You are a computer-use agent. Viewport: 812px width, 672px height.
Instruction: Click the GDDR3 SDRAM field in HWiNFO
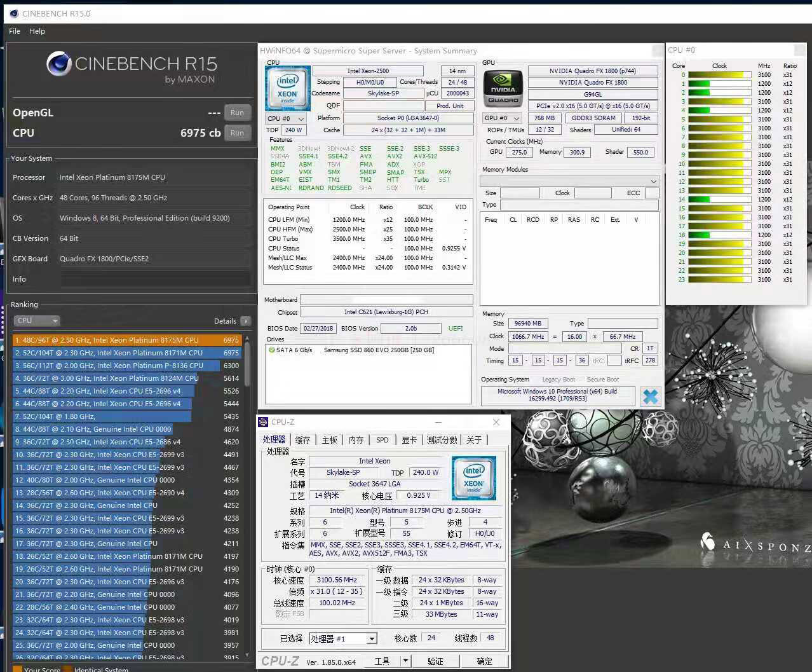[x=593, y=118]
